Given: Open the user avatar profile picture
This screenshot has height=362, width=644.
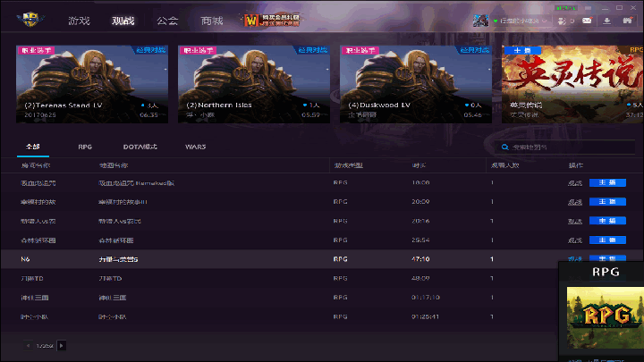Looking at the screenshot, I should (x=480, y=21).
